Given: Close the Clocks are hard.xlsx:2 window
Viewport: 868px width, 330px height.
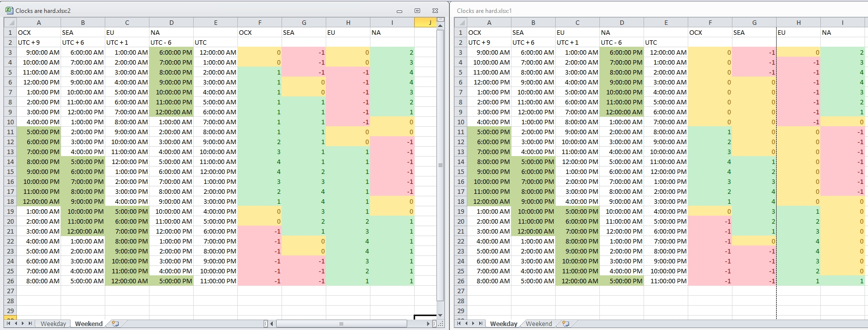Looking at the screenshot, I should coord(435,10).
